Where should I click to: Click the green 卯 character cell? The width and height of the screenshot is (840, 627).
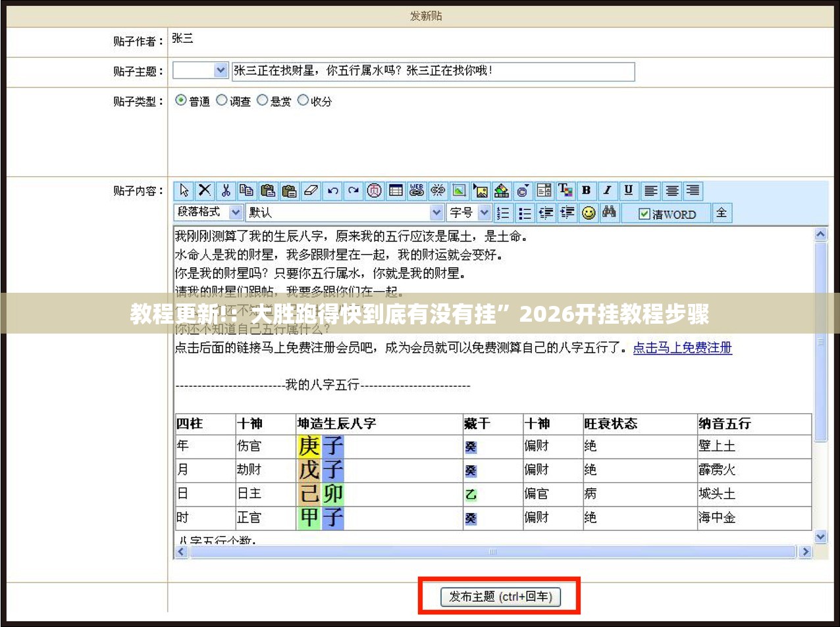(x=332, y=494)
